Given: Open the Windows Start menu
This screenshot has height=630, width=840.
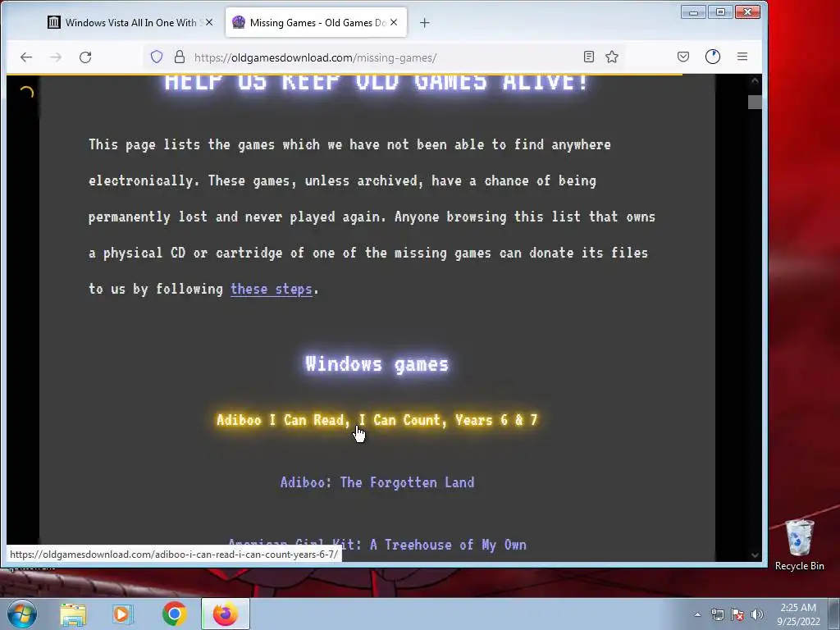Looking at the screenshot, I should point(21,614).
